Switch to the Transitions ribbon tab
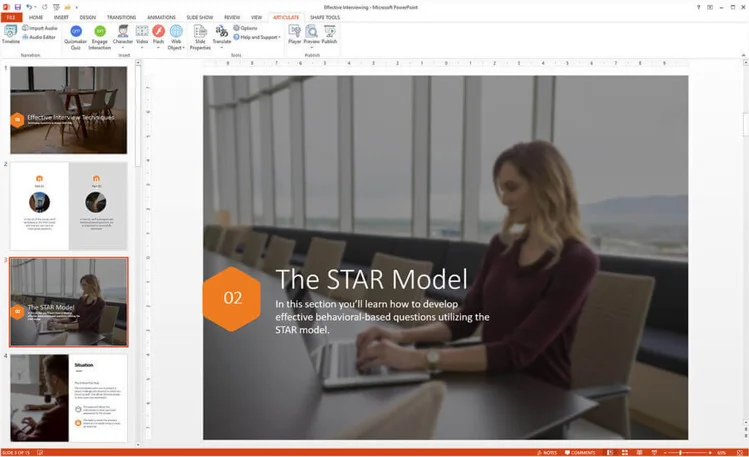749x457 pixels. point(122,17)
